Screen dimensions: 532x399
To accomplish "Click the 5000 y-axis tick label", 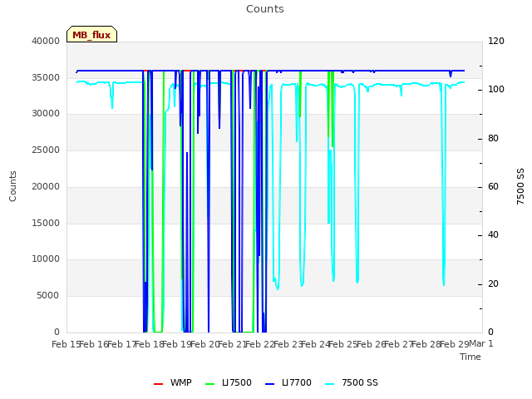I will coord(48,296).
